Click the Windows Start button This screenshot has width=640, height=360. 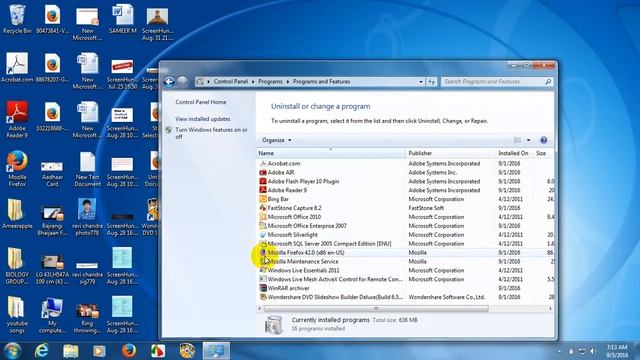coord(12,351)
